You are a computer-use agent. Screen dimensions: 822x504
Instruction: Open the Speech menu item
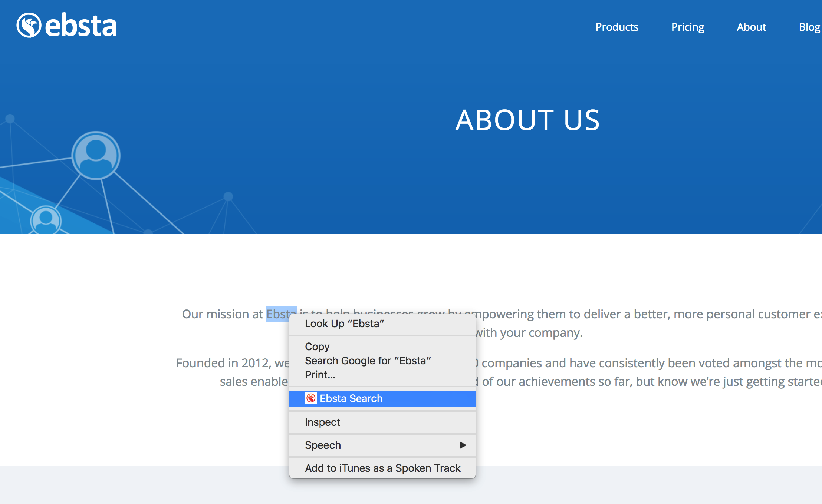pos(323,445)
